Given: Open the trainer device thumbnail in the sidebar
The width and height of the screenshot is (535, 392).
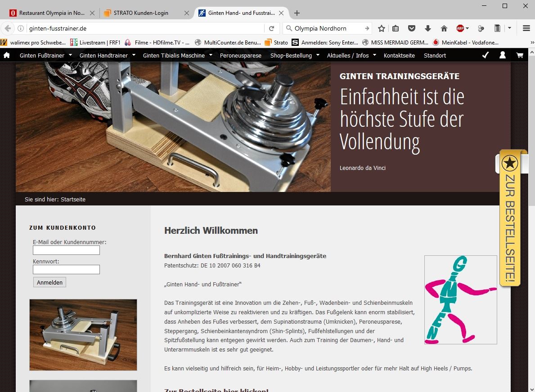Looking at the screenshot, I should click(83, 335).
